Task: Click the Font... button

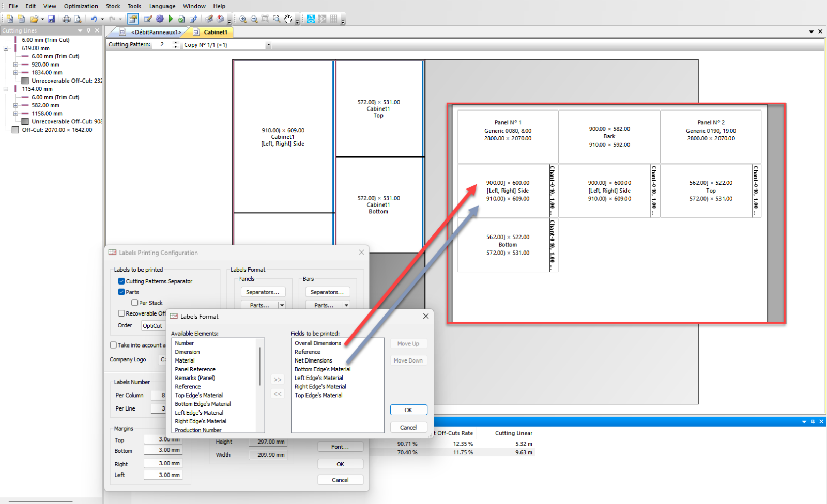Action: [x=340, y=447]
